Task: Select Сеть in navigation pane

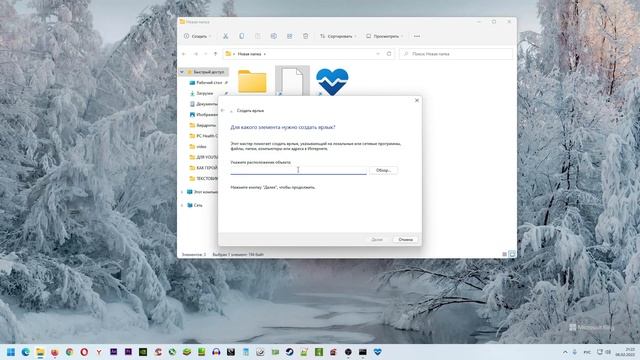Action: (x=195, y=205)
